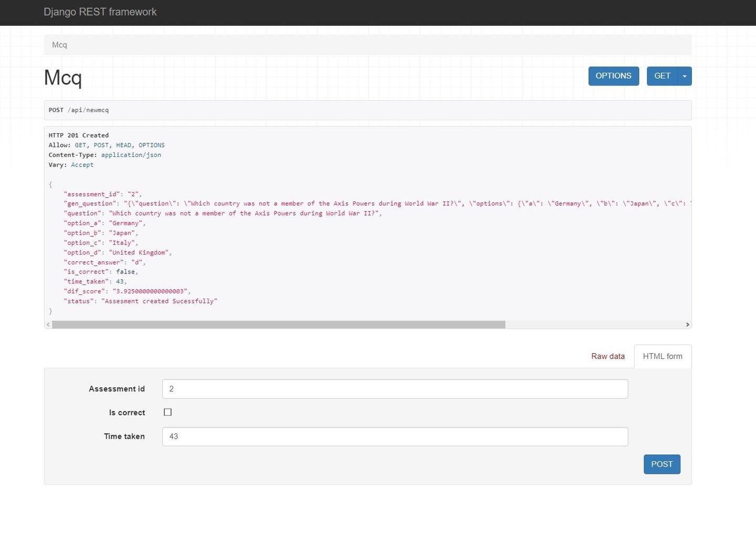Screen dimensions: 756x550
Task: Focus the Assessment id input field
Action: pos(395,389)
